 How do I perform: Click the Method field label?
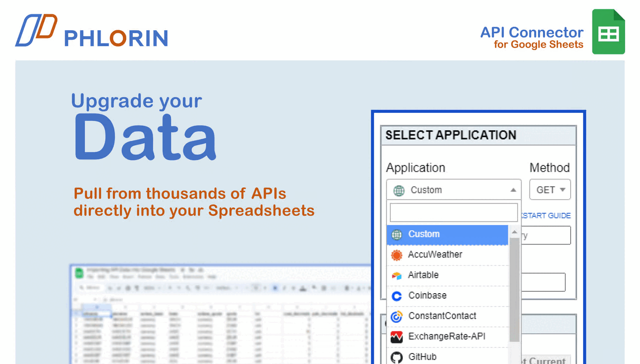(x=550, y=167)
